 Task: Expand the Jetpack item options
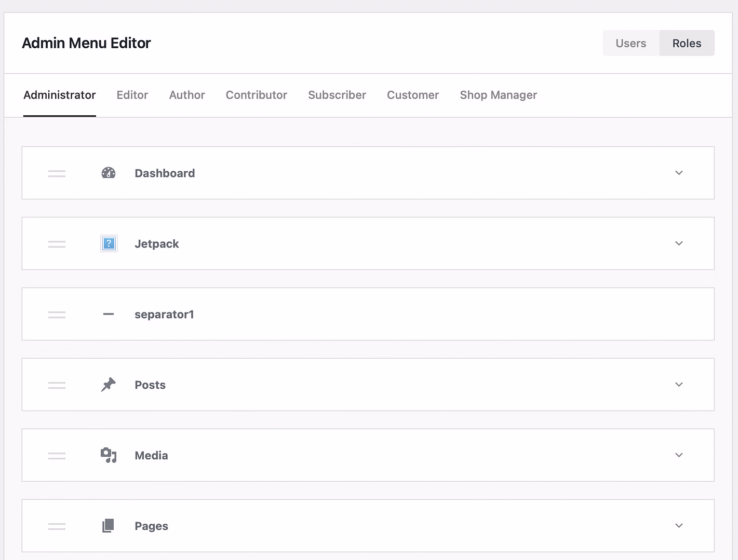click(x=678, y=243)
